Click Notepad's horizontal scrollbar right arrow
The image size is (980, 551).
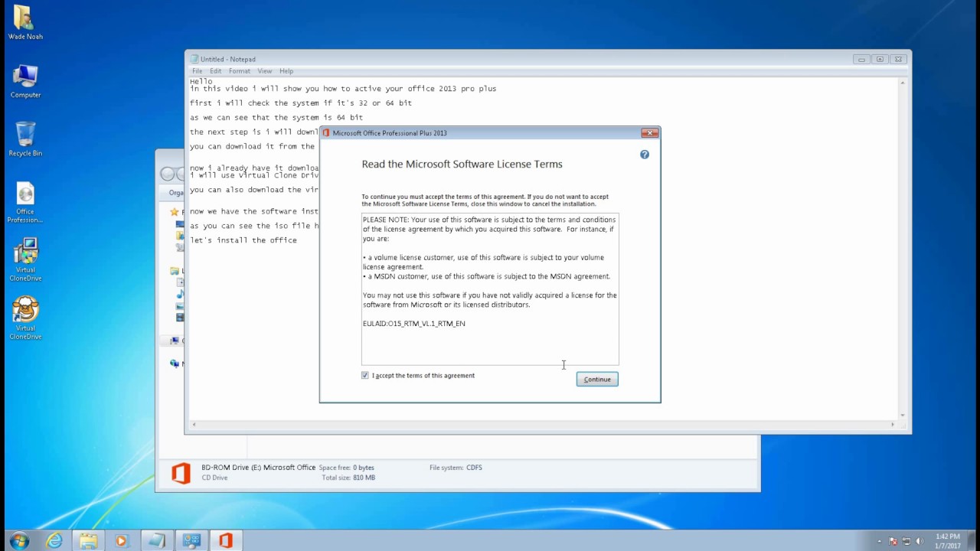pyautogui.click(x=893, y=424)
